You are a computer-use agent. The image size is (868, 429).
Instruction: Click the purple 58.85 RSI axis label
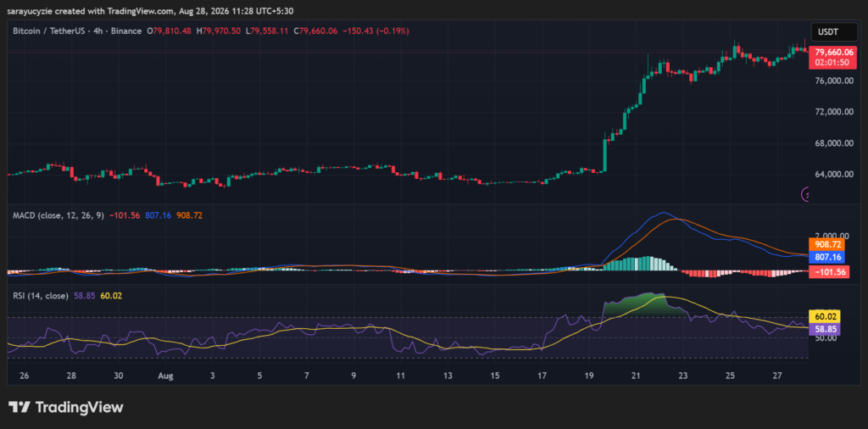tap(825, 329)
